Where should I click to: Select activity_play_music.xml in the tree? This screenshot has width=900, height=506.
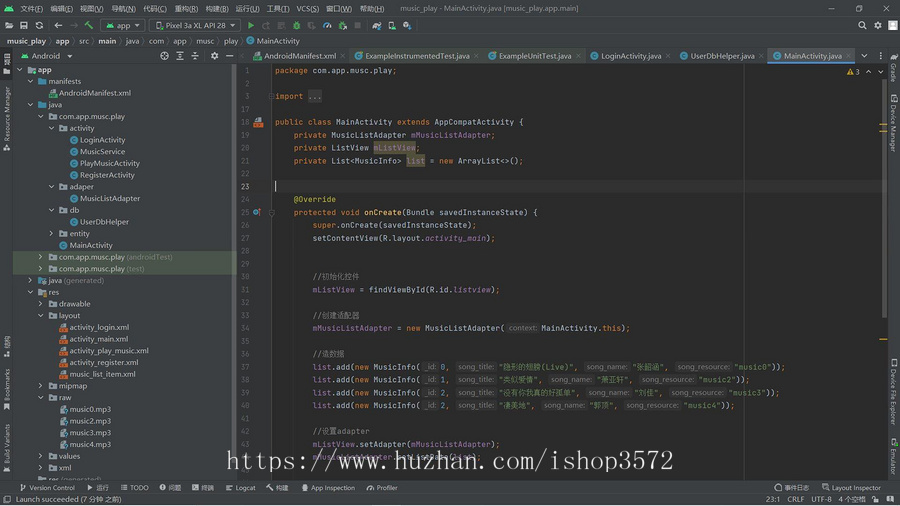(x=108, y=351)
